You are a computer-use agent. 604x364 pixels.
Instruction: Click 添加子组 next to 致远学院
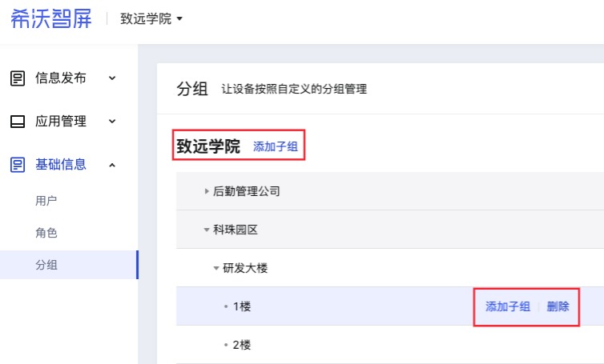[x=276, y=146]
